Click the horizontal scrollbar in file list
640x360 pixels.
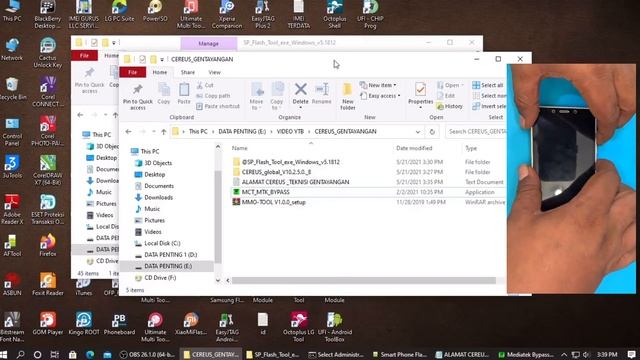(x=363, y=280)
